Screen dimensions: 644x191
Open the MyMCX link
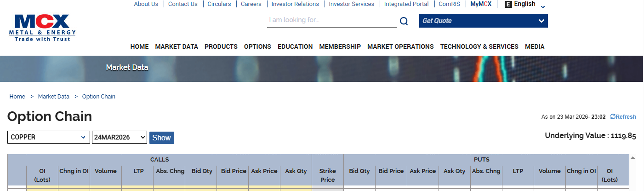click(481, 4)
